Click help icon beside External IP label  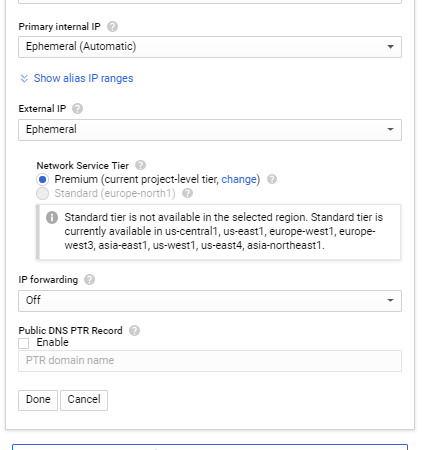(77, 109)
